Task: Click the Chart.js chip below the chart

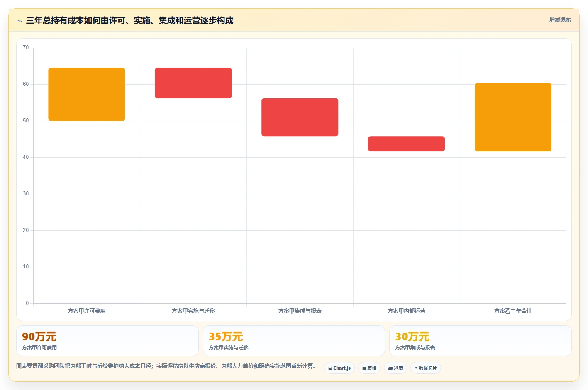Action: click(x=339, y=368)
